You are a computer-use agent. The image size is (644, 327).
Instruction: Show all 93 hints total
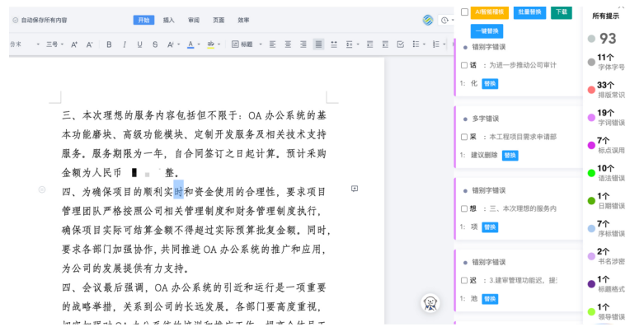(602, 39)
